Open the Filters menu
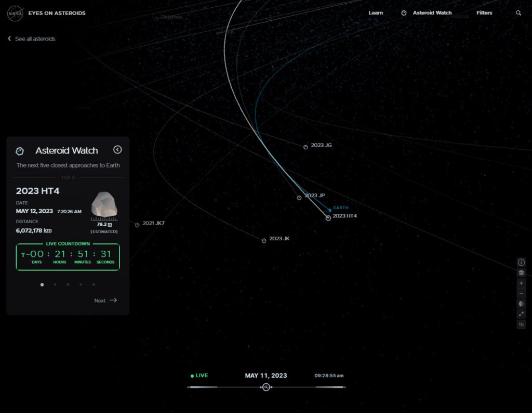Viewport: 532px width, 413px height. click(x=484, y=13)
